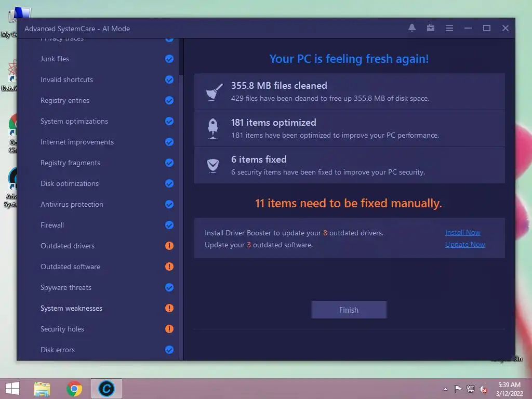Click the muted volume tray icon
532x399 pixels.
point(483,389)
